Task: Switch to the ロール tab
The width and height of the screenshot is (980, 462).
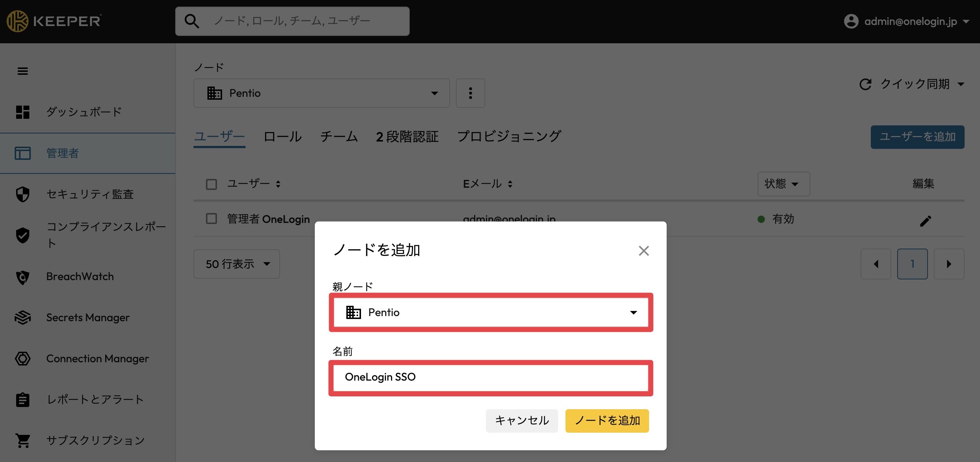Action: pyautogui.click(x=282, y=137)
